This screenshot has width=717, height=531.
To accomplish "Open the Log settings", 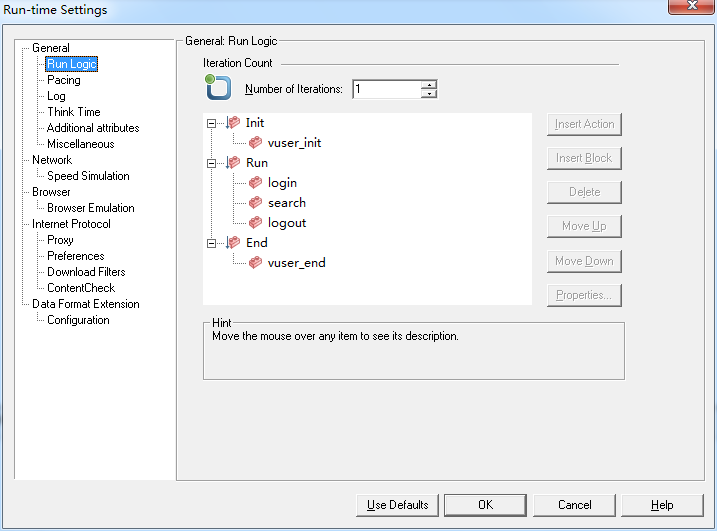I will point(56,96).
